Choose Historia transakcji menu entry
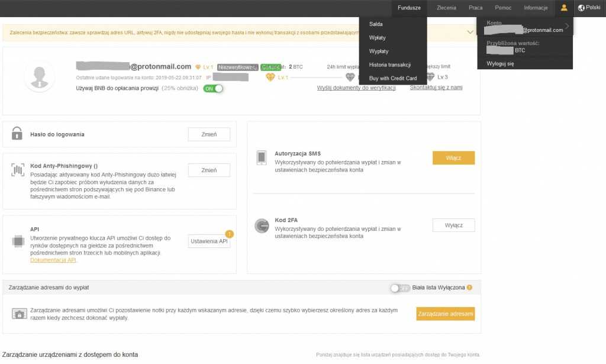The height and width of the screenshot is (364, 606). (x=389, y=65)
